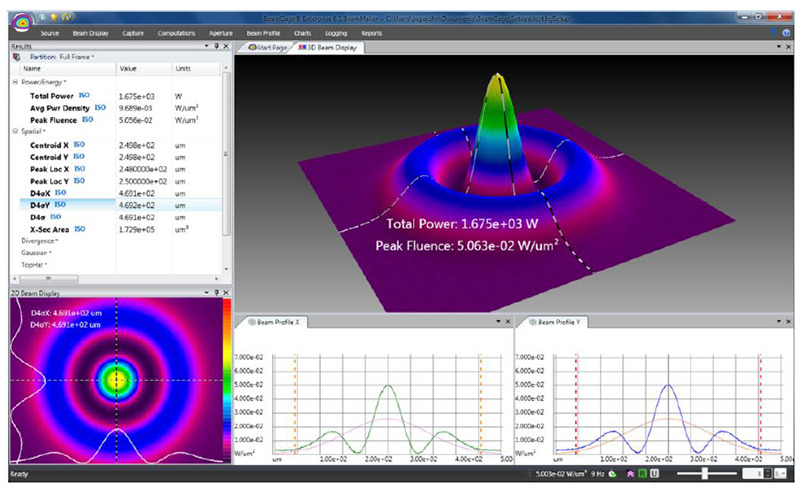Pin the 2D Beam Display panel
The width and height of the screenshot is (800, 488).
(x=216, y=292)
